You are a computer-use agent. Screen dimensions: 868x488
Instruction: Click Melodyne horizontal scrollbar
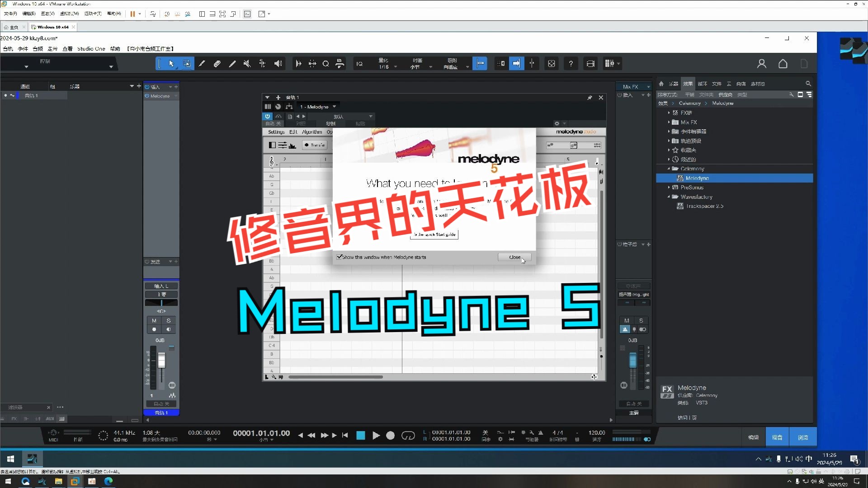tap(335, 377)
